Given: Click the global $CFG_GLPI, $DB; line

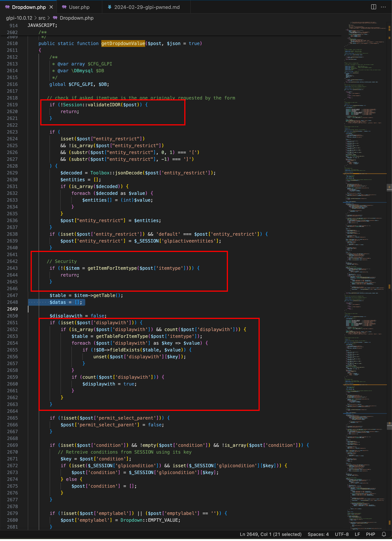Looking at the screenshot, I should [79, 84].
